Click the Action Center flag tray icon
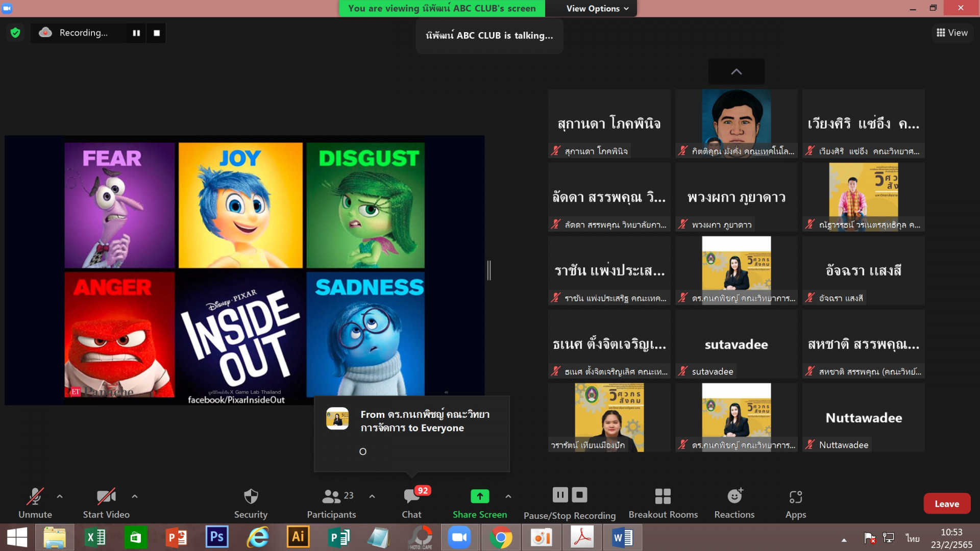 point(870,538)
